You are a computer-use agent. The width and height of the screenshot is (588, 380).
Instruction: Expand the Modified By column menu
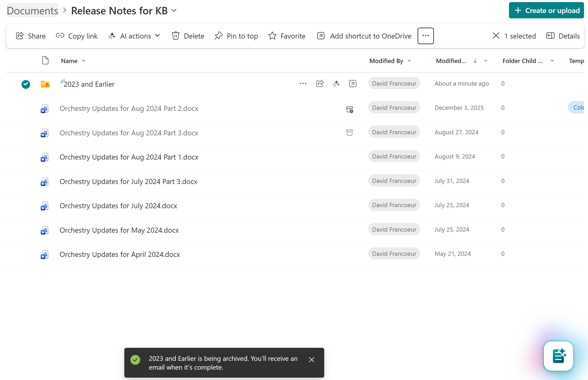(409, 61)
